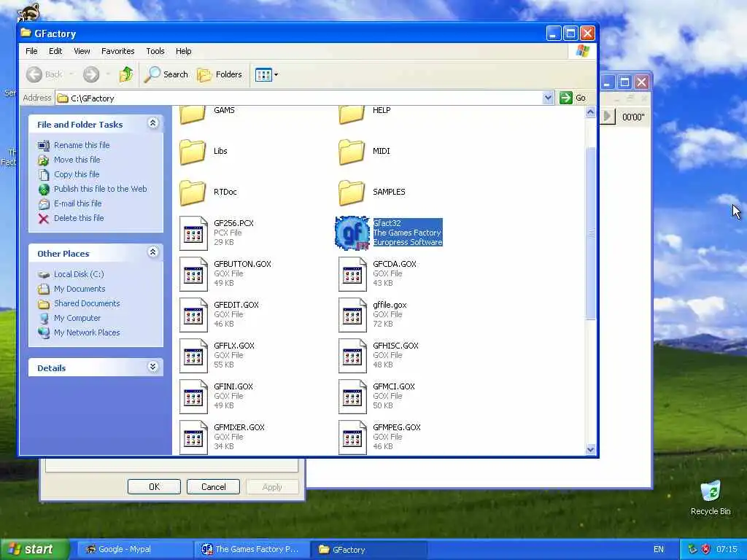This screenshot has width=747, height=560.
Task: Select the gffile.gox file icon
Action: click(x=352, y=315)
